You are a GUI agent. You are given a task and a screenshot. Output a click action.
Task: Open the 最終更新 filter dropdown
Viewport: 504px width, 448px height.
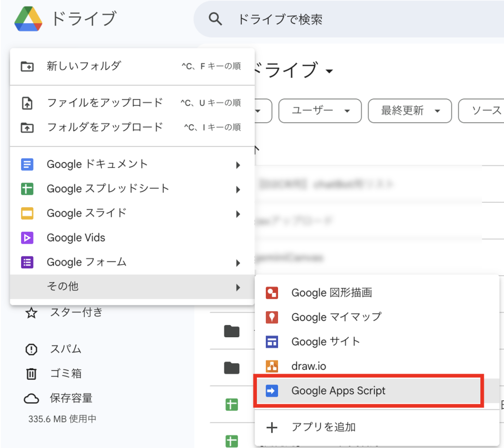pyautogui.click(x=409, y=111)
